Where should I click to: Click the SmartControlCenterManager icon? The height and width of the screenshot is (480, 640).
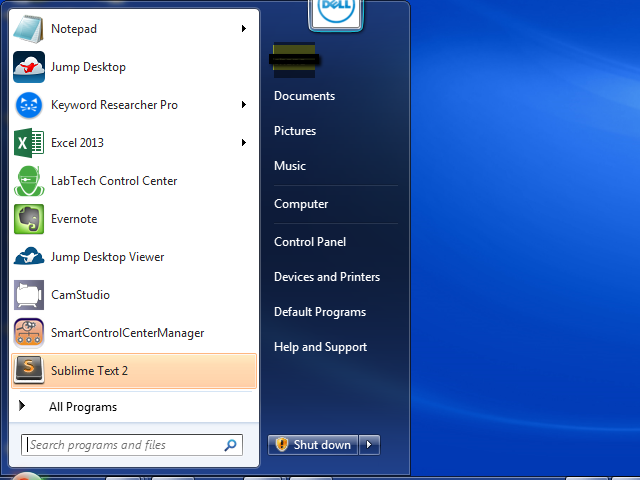pyautogui.click(x=29, y=333)
